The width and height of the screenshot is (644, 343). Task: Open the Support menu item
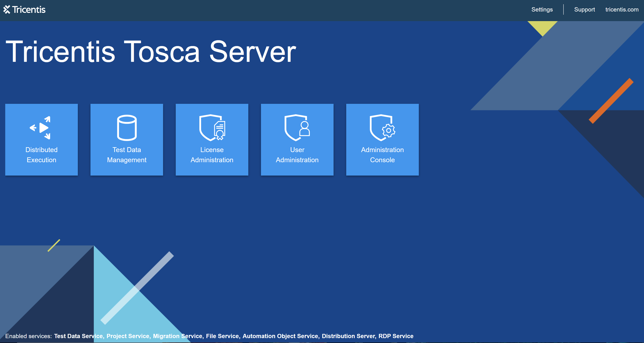point(584,9)
